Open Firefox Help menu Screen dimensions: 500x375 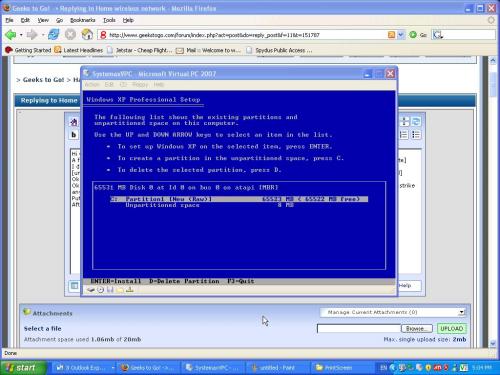pos(128,20)
